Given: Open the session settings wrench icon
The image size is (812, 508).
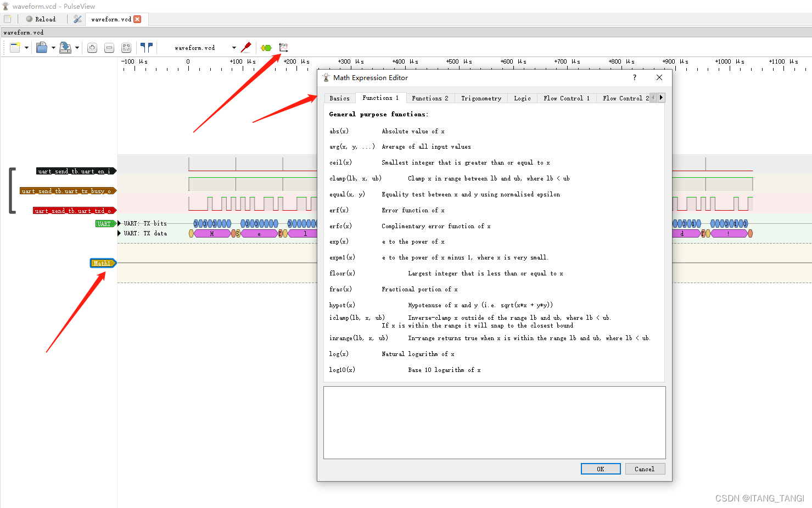Looking at the screenshot, I should click(77, 19).
